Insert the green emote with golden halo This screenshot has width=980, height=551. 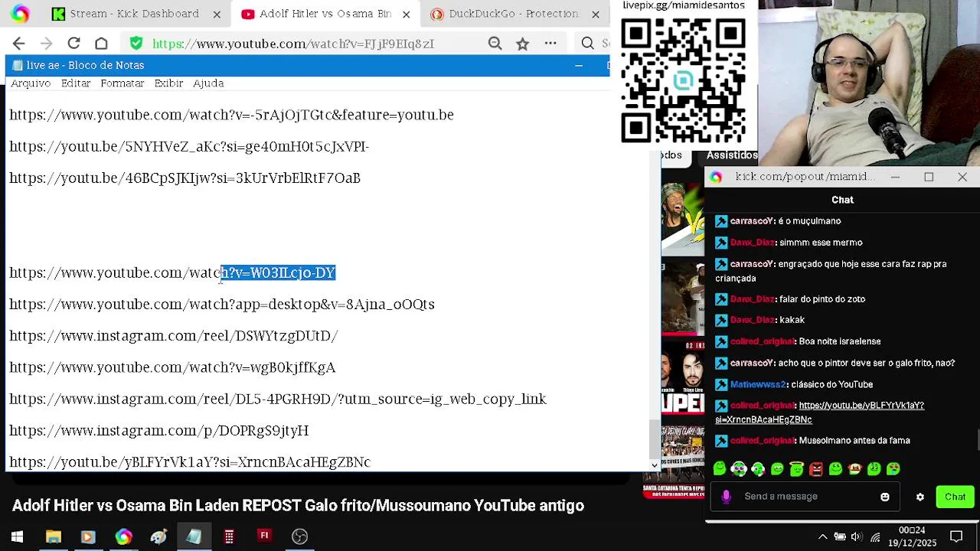797,468
